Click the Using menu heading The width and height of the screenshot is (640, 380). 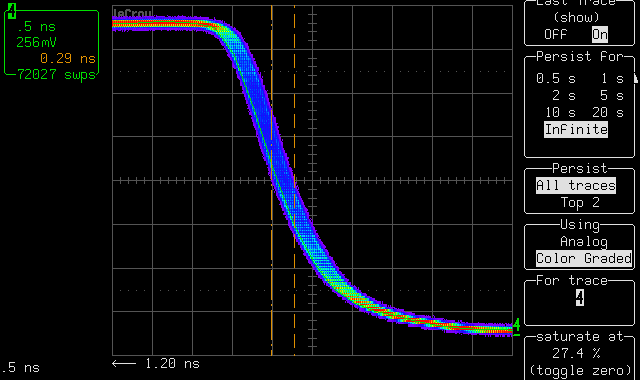coord(580,224)
